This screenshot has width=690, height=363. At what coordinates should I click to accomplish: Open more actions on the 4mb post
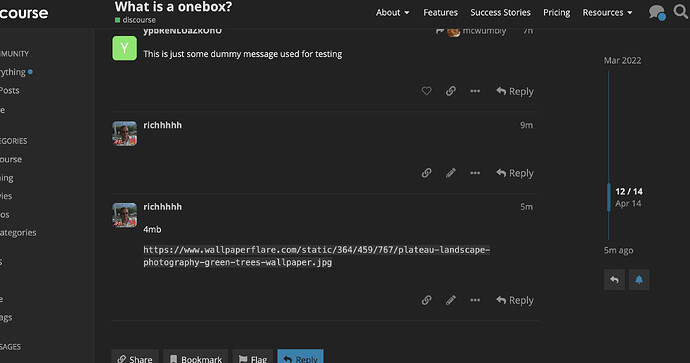pos(475,300)
